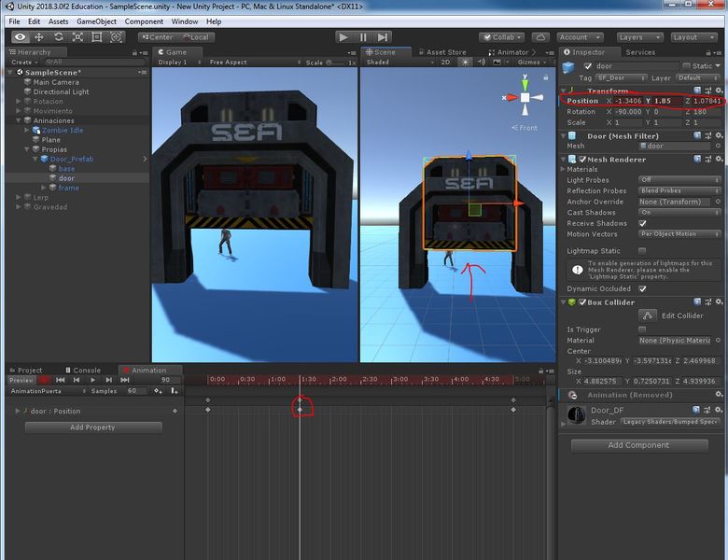Open the GameObject menu
The image size is (728, 560).
pos(96,21)
